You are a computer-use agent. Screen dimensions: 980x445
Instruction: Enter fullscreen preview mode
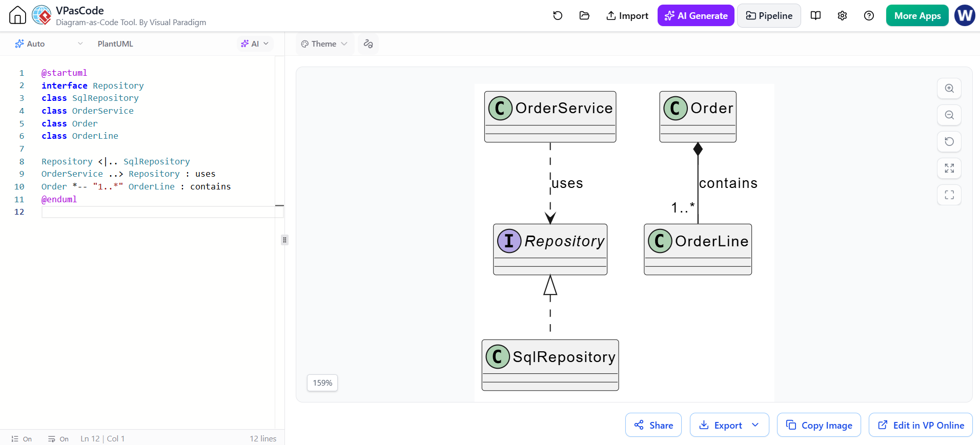click(x=949, y=195)
